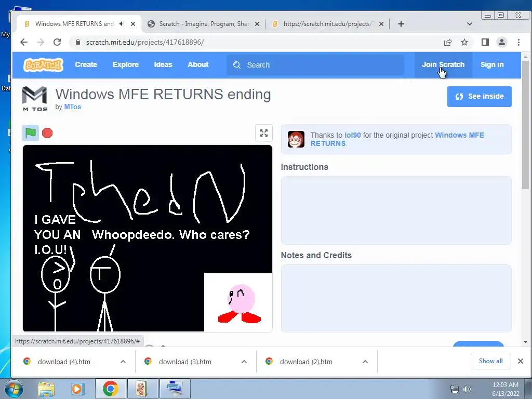Click Join Scratch

(443, 64)
